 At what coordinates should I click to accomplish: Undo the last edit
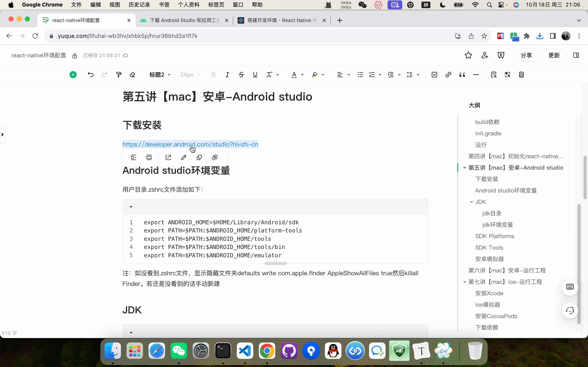[90, 74]
